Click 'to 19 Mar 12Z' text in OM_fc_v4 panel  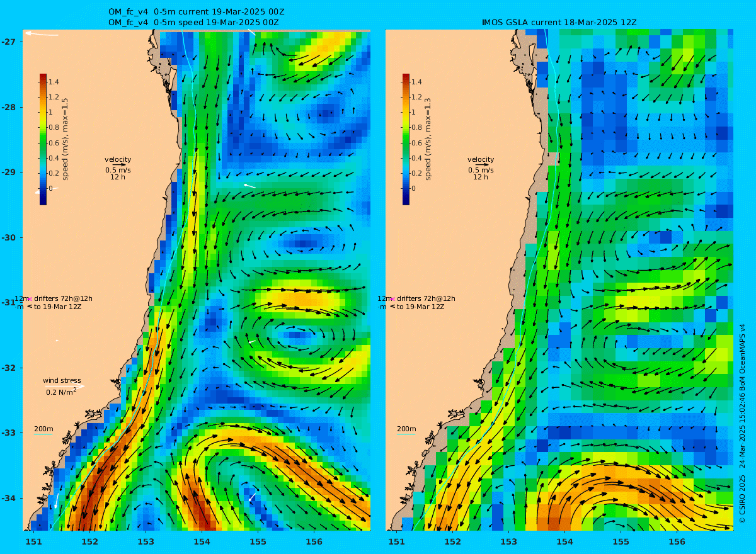58,307
